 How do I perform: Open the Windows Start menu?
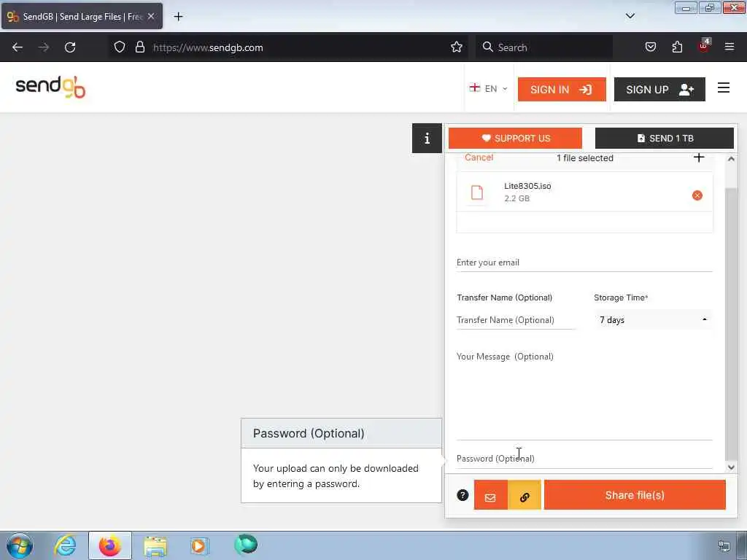[20, 545]
